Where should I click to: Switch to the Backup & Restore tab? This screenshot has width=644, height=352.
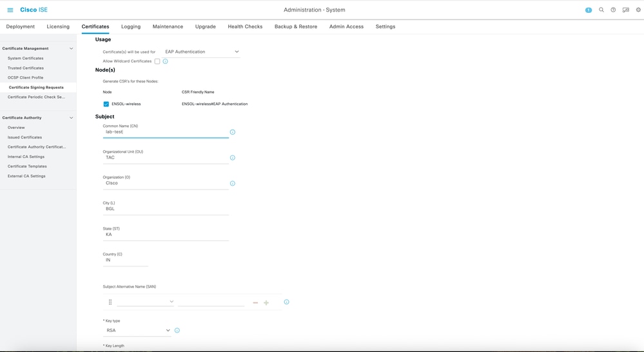(296, 26)
